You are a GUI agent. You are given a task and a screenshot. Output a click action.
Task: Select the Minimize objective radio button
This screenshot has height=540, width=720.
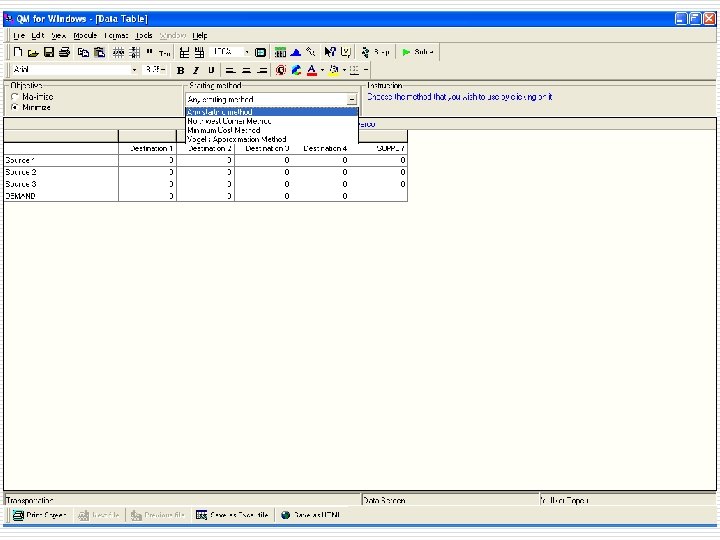(x=15, y=107)
